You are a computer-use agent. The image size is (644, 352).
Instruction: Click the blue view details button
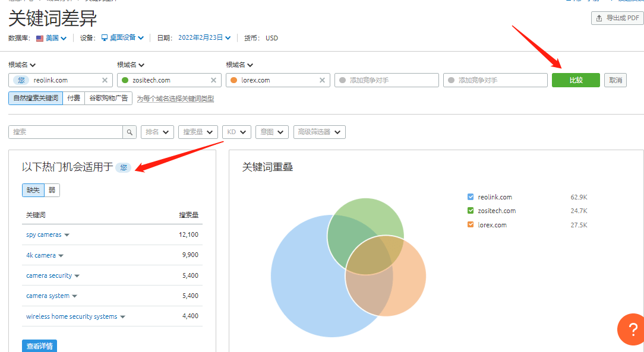click(x=39, y=345)
